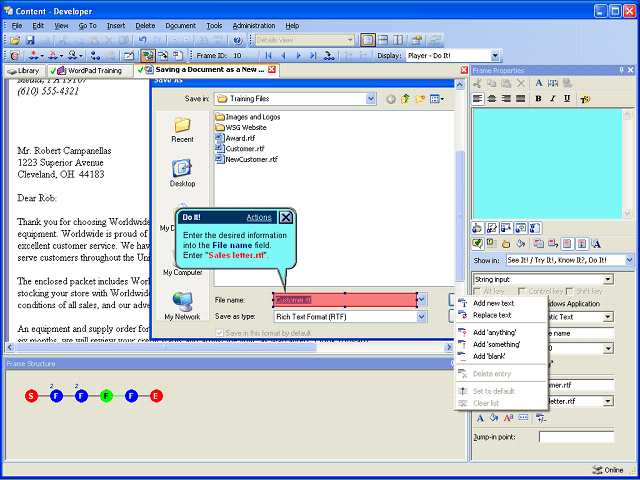This screenshot has height=480, width=640.
Task: Toggle the first highlighted view layout button
Action: point(368,40)
